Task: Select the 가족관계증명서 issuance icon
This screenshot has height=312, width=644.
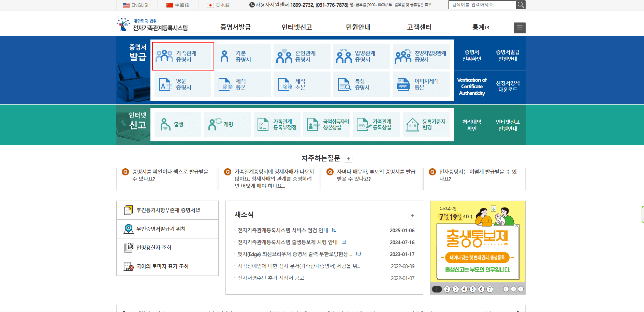Action: [x=183, y=56]
